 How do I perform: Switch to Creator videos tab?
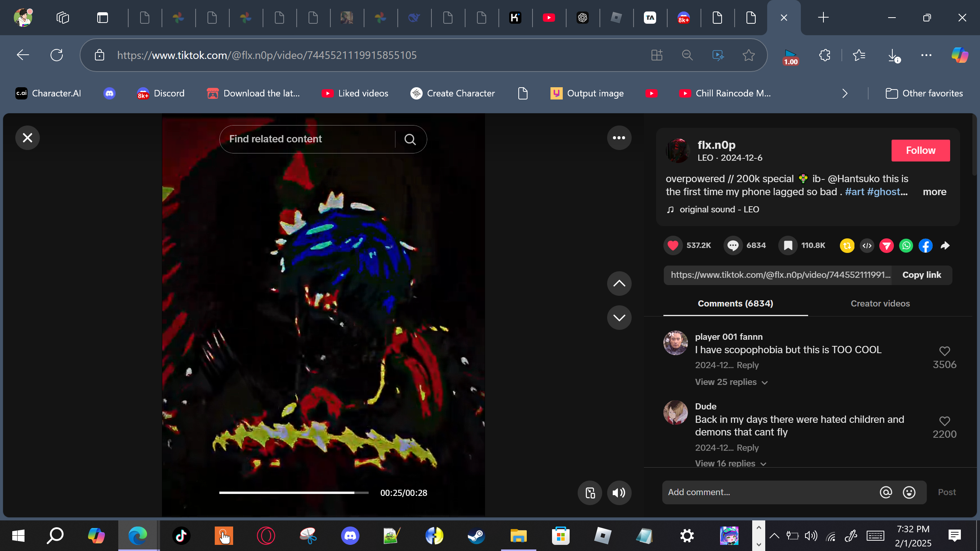click(x=880, y=303)
